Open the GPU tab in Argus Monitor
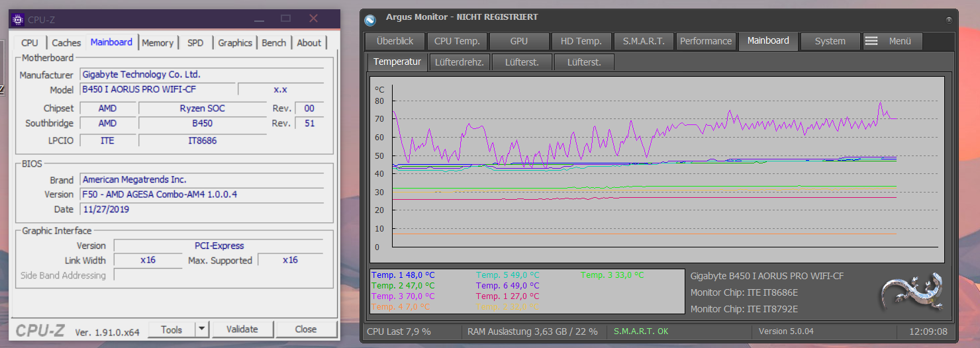Viewport: 980px width, 348px height. tap(519, 41)
